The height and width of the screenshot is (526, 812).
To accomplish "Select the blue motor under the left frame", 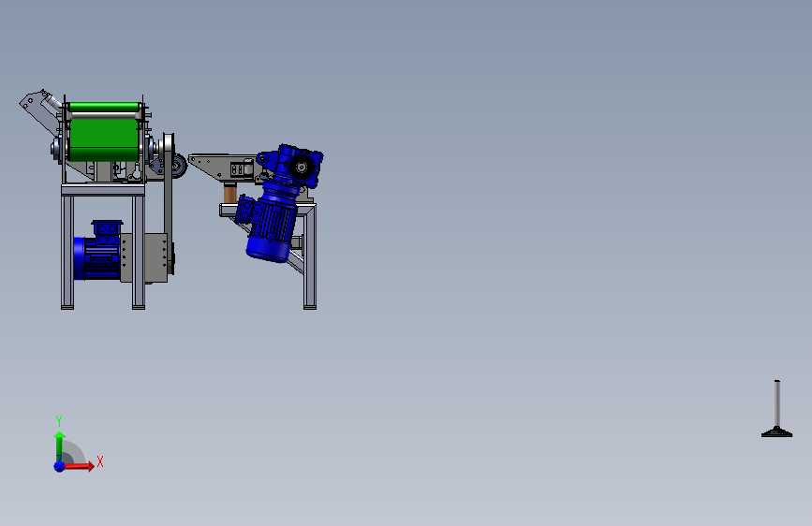I will [98, 251].
